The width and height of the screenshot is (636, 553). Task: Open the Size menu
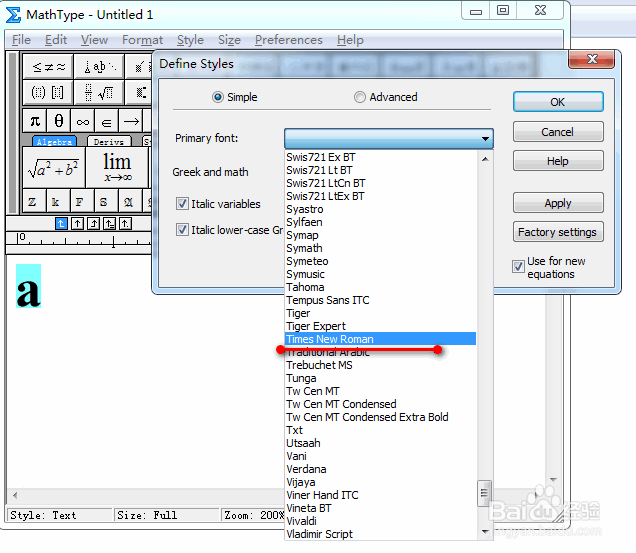pyautogui.click(x=229, y=40)
